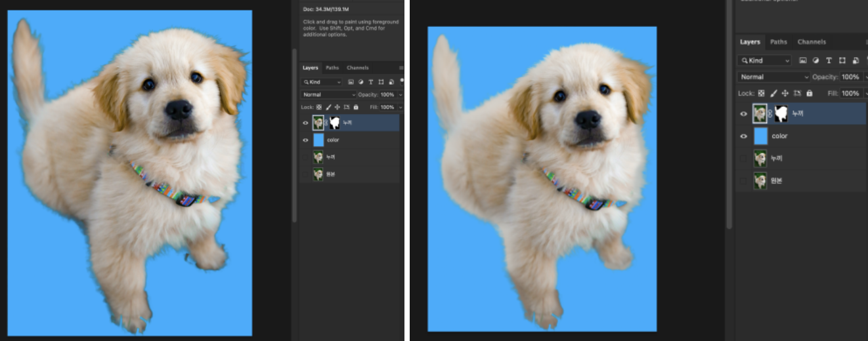868x341 pixels.
Task: Select type layer filter icon in right screenshot
Action: [829, 60]
